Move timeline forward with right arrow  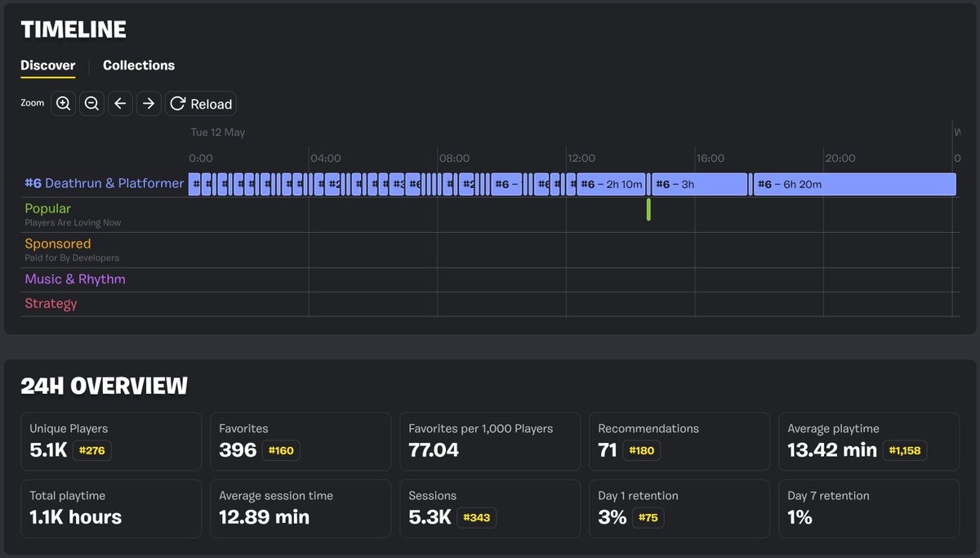pyautogui.click(x=148, y=104)
